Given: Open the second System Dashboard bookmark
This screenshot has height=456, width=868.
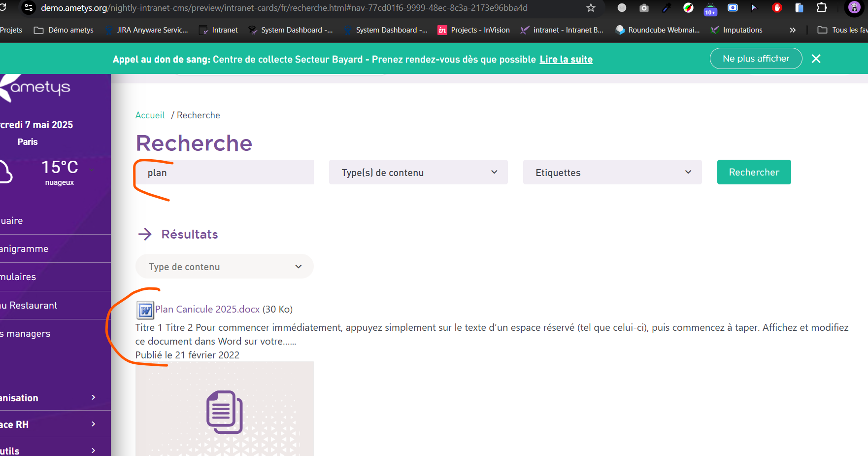Looking at the screenshot, I should click(x=386, y=30).
